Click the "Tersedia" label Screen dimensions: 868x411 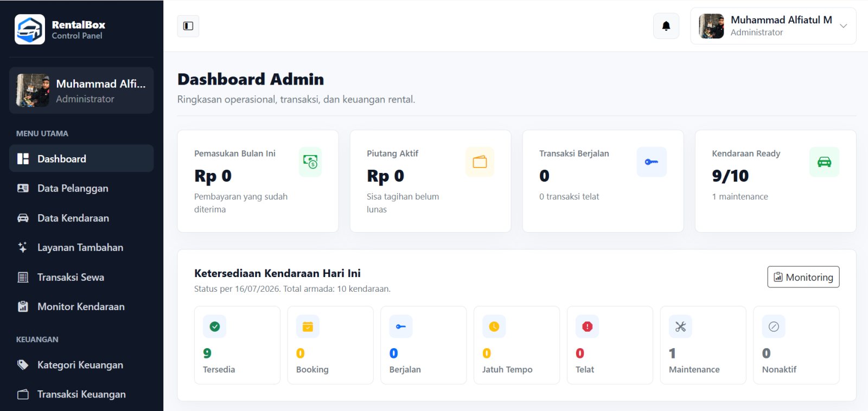point(219,369)
